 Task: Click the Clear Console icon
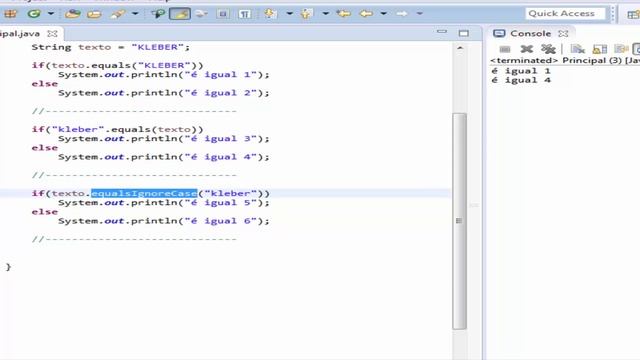click(x=578, y=49)
